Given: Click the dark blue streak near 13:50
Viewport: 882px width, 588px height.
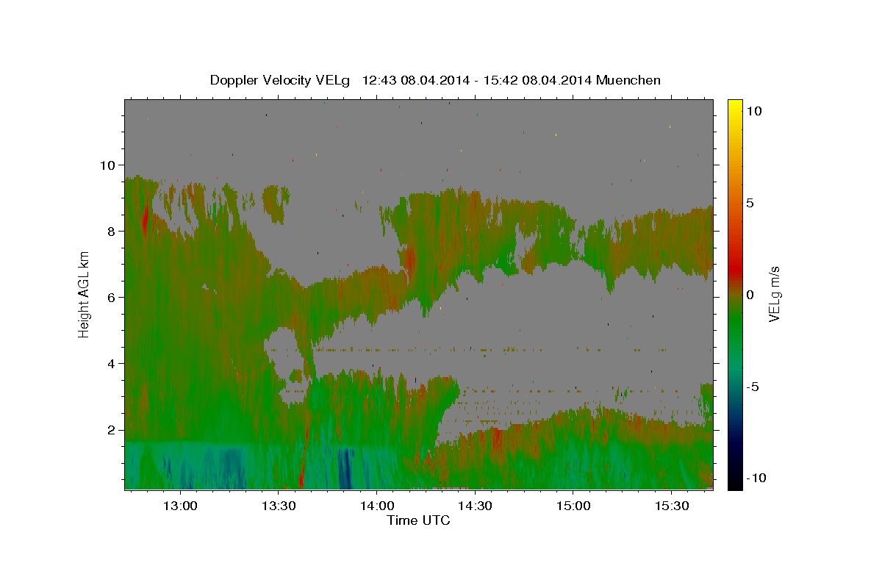Looking at the screenshot, I should pyautogui.click(x=345, y=468).
